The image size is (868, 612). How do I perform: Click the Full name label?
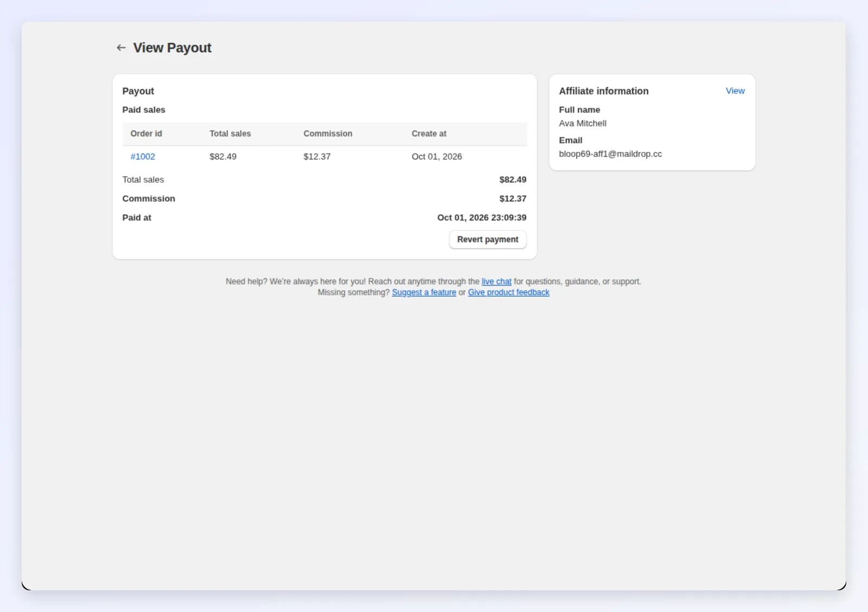[579, 110]
